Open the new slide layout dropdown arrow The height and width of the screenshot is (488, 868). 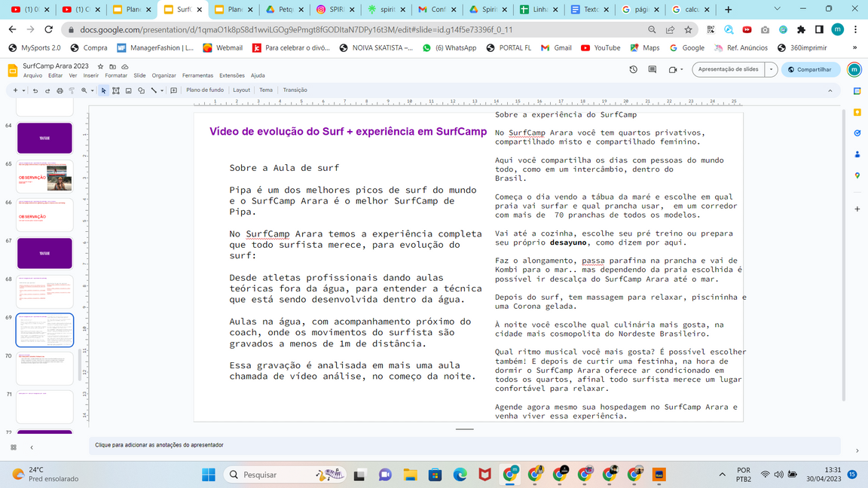(x=23, y=90)
